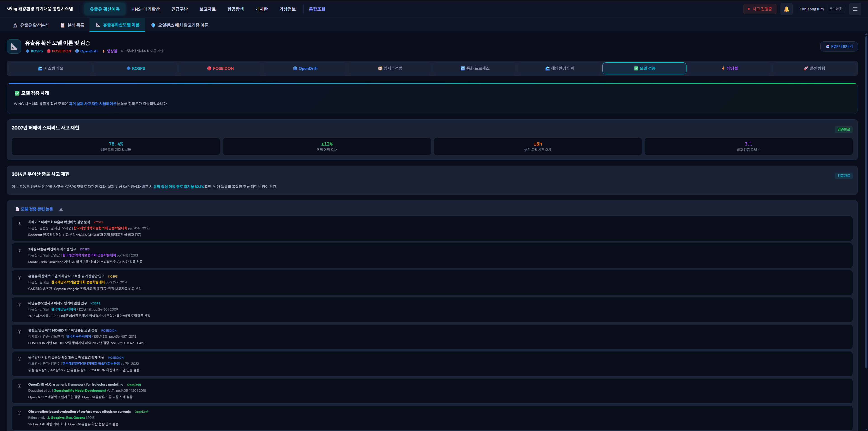Open the 분석 목록 sub-tab
This screenshot has width=868, height=431.
click(x=72, y=25)
